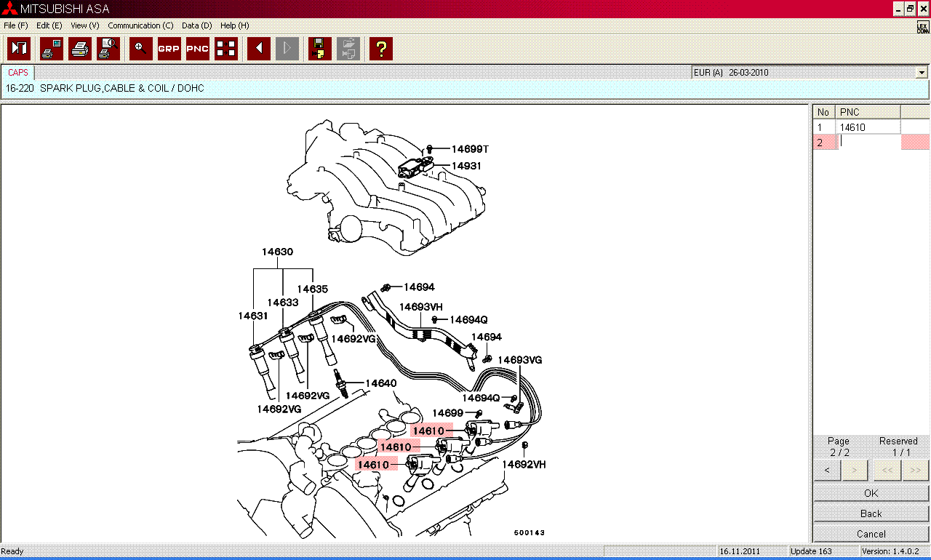The image size is (931, 560).
Task: Click the PNC toolbar button
Action: 197,49
